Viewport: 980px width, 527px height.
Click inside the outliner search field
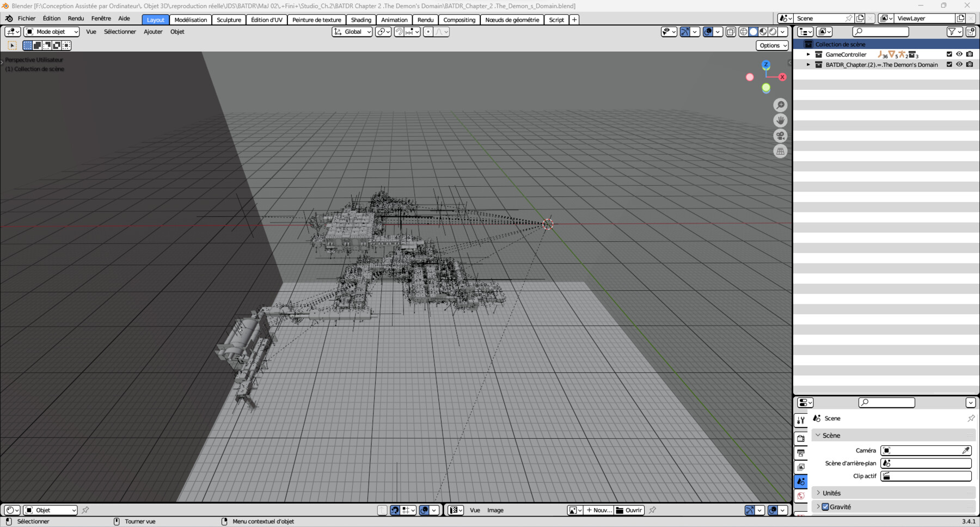tap(880, 32)
